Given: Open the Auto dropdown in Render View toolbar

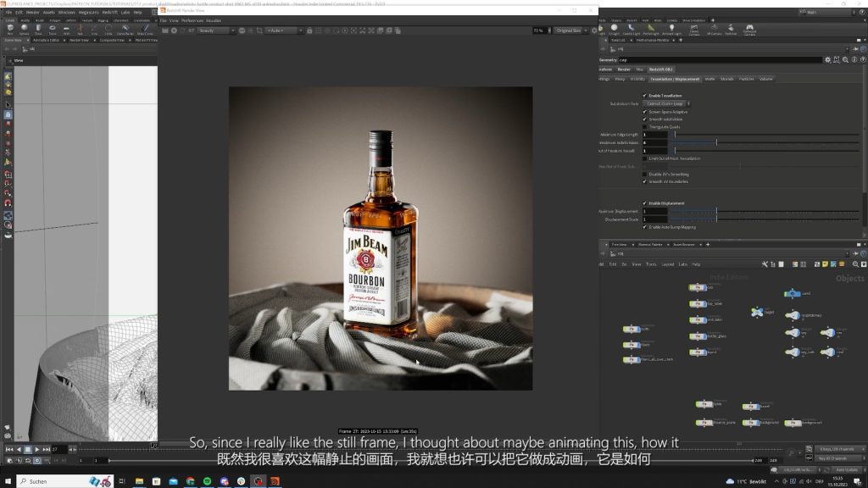Looking at the screenshot, I should point(285,30).
